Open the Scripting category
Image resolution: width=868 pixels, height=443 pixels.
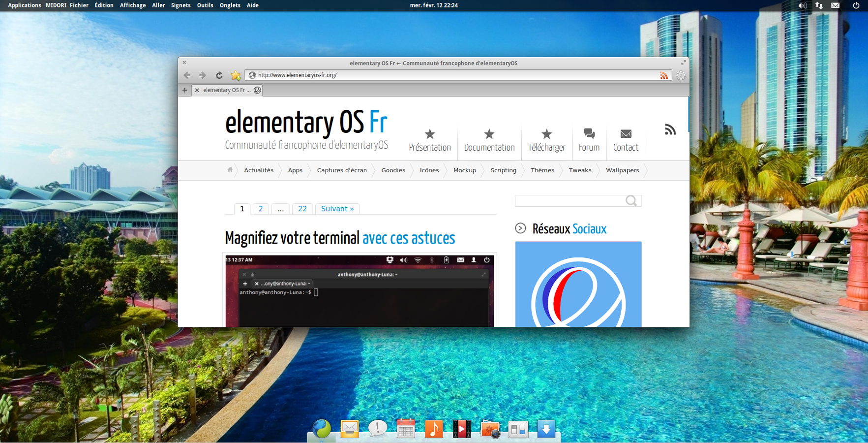504,170
